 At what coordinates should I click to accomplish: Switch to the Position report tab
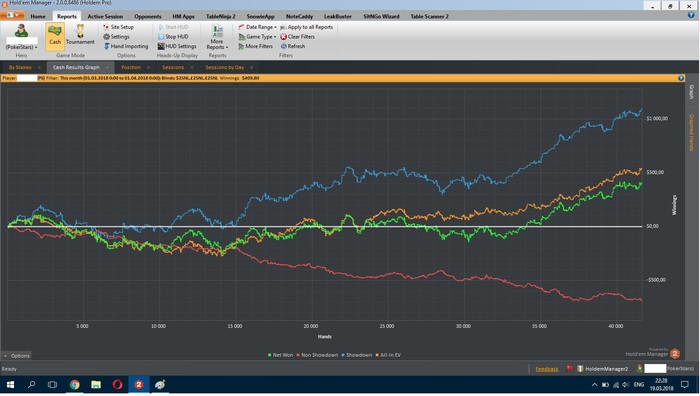tap(131, 67)
